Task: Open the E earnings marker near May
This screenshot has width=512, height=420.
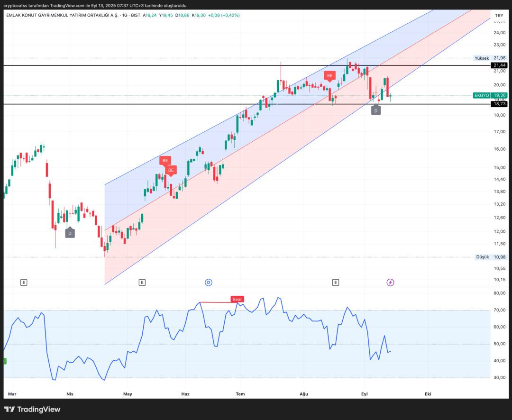Action: point(142,282)
